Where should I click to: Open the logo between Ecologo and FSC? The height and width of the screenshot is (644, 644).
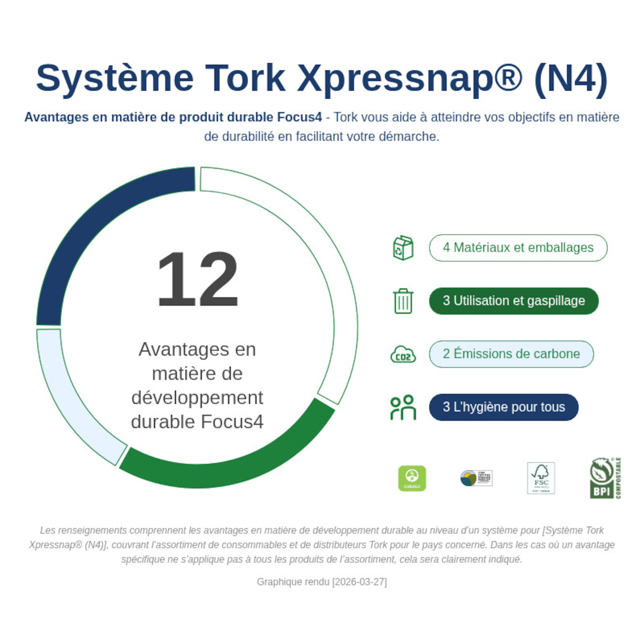point(476,478)
